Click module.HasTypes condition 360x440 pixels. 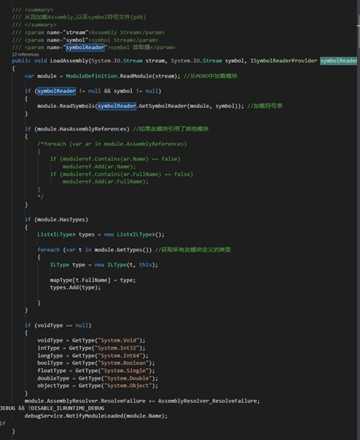(61, 220)
